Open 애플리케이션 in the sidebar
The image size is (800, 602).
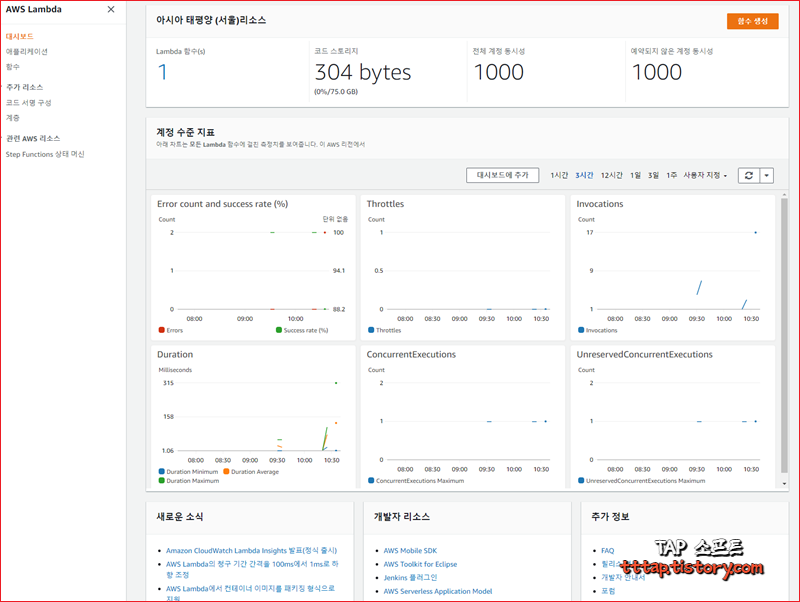coord(27,52)
